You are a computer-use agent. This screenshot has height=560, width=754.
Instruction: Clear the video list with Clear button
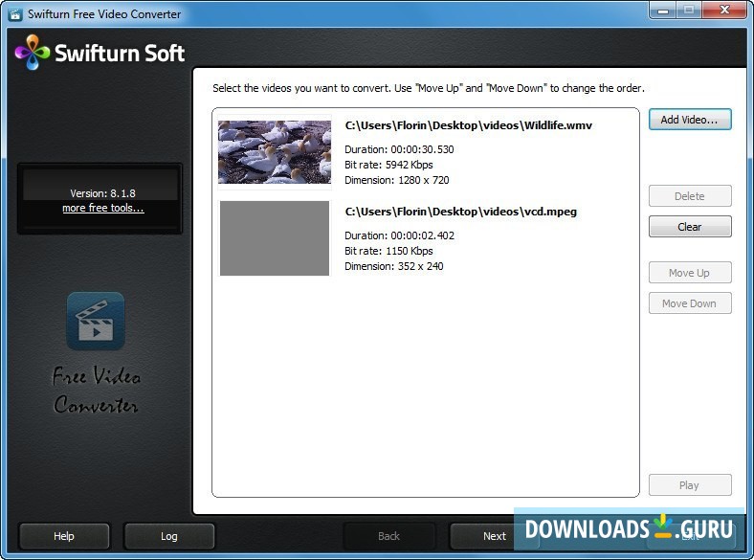tap(690, 227)
